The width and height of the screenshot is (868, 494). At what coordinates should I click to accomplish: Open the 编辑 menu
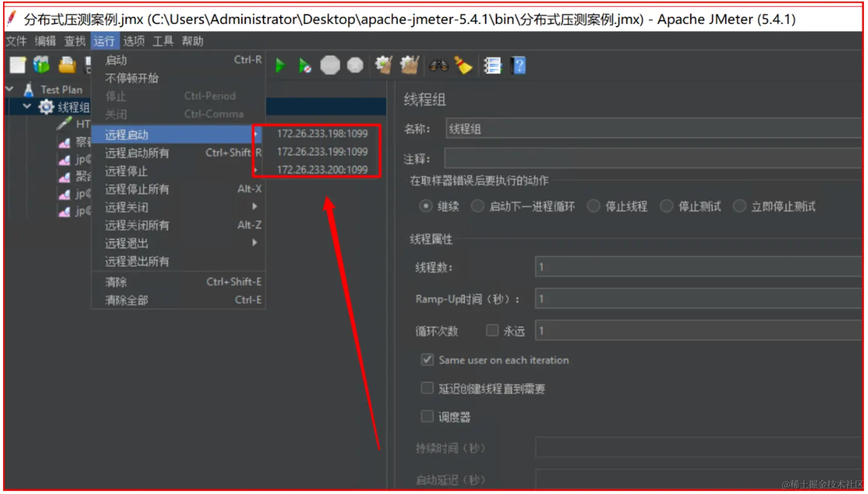(46, 41)
